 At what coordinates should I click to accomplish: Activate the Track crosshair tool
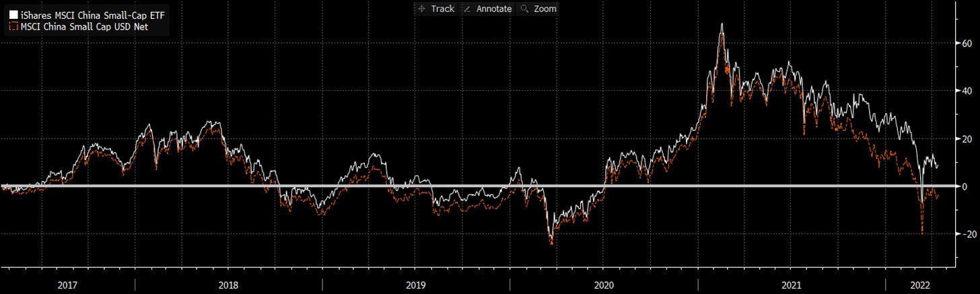436,9
